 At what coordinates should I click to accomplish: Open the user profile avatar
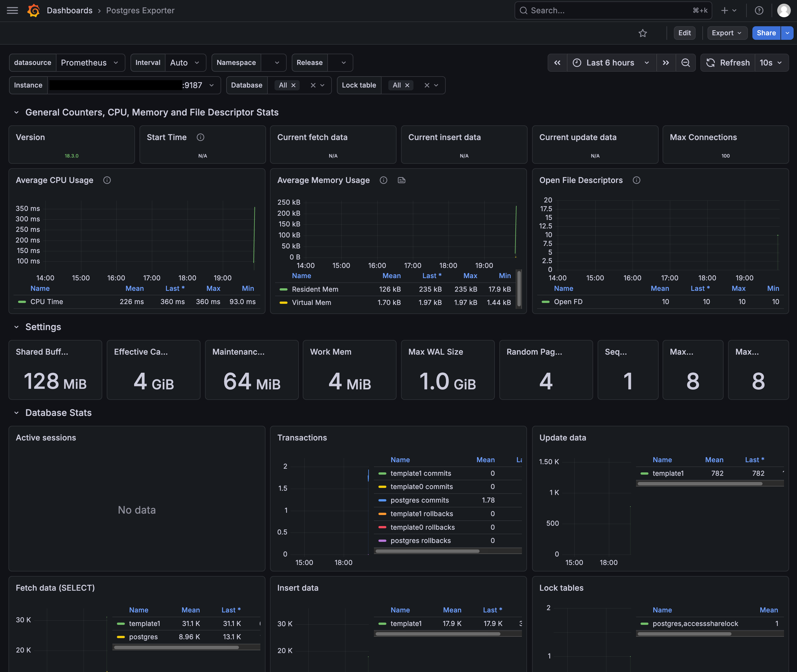pyautogui.click(x=784, y=10)
